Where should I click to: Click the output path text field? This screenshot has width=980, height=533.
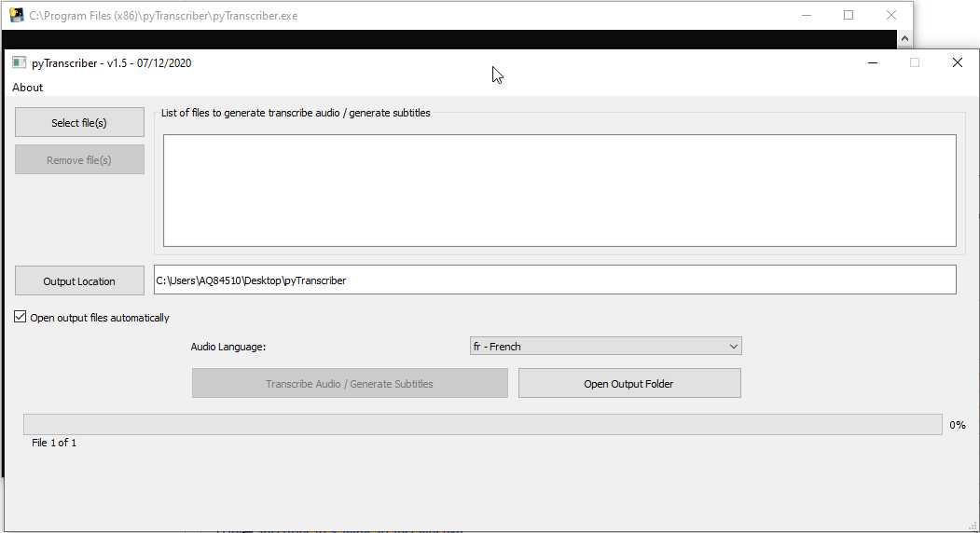(x=555, y=280)
